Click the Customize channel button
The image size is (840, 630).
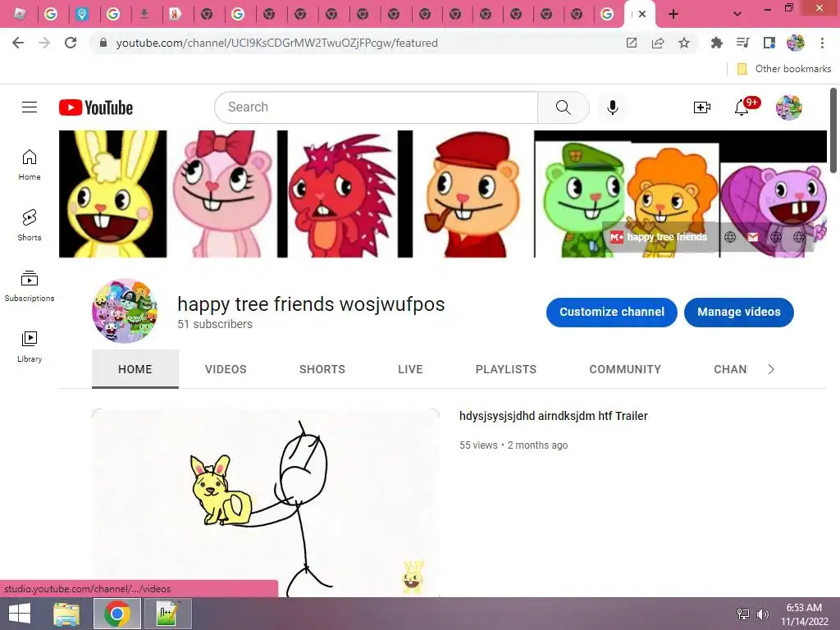(612, 312)
